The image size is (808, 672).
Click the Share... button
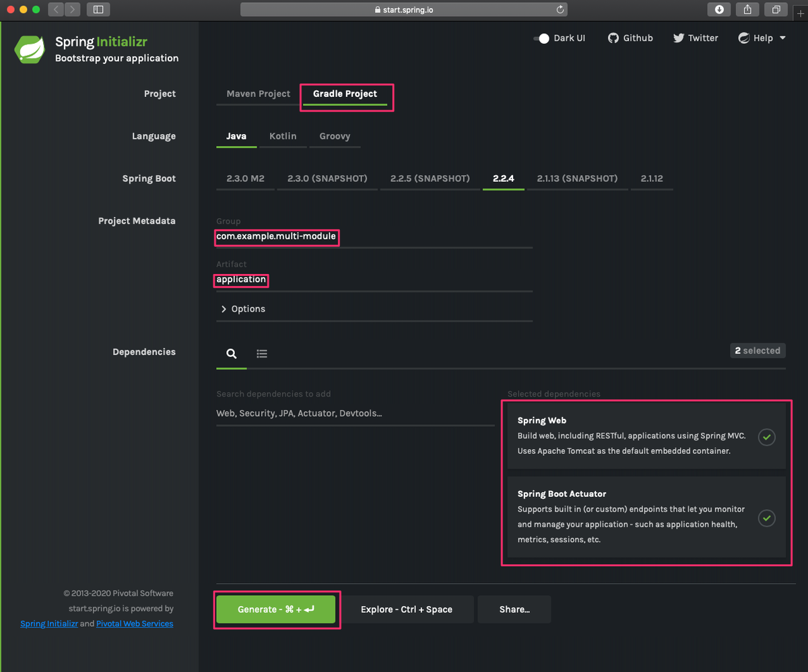tap(514, 609)
